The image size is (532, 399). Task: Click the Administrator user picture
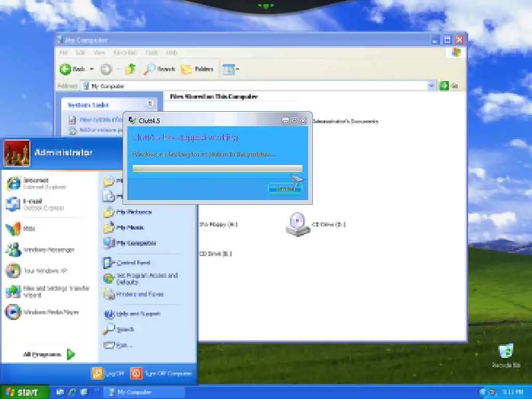[x=17, y=153]
